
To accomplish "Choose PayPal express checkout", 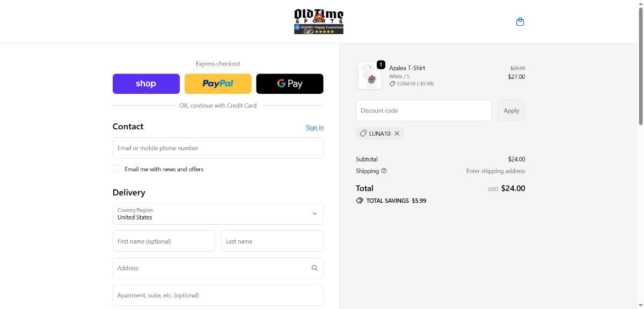I will click(x=218, y=84).
